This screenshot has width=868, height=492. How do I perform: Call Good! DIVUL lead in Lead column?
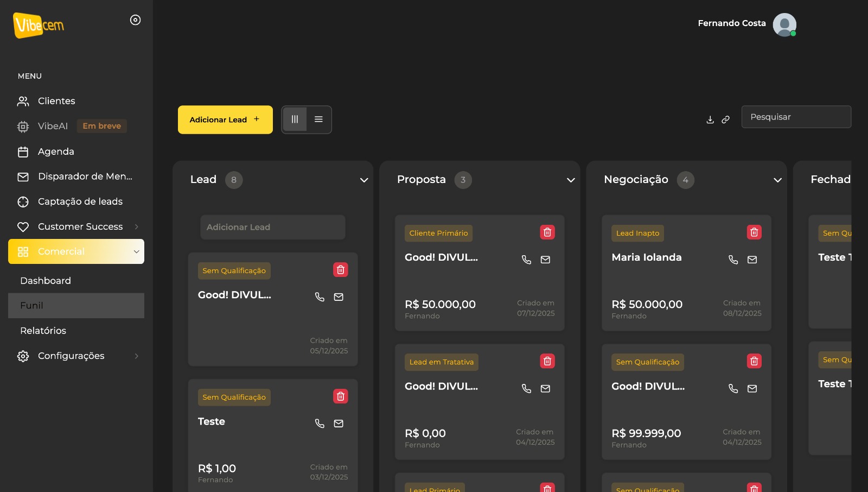click(320, 297)
